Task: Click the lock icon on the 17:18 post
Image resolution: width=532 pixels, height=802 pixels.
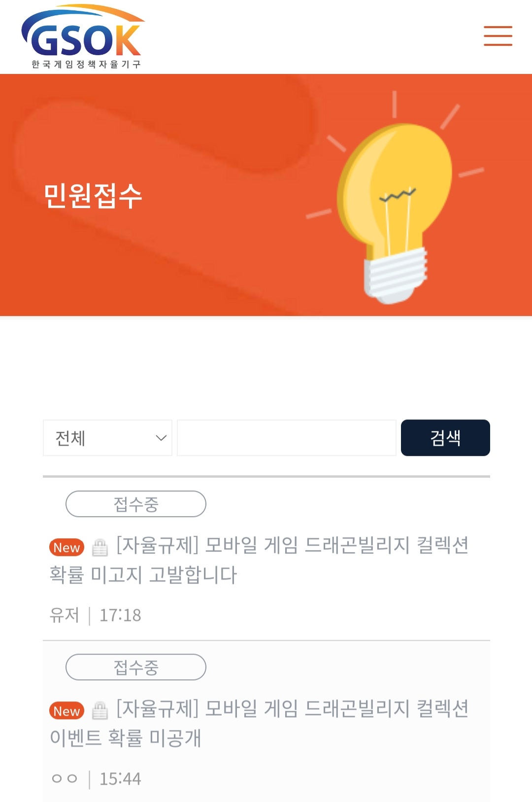Action: (x=100, y=547)
